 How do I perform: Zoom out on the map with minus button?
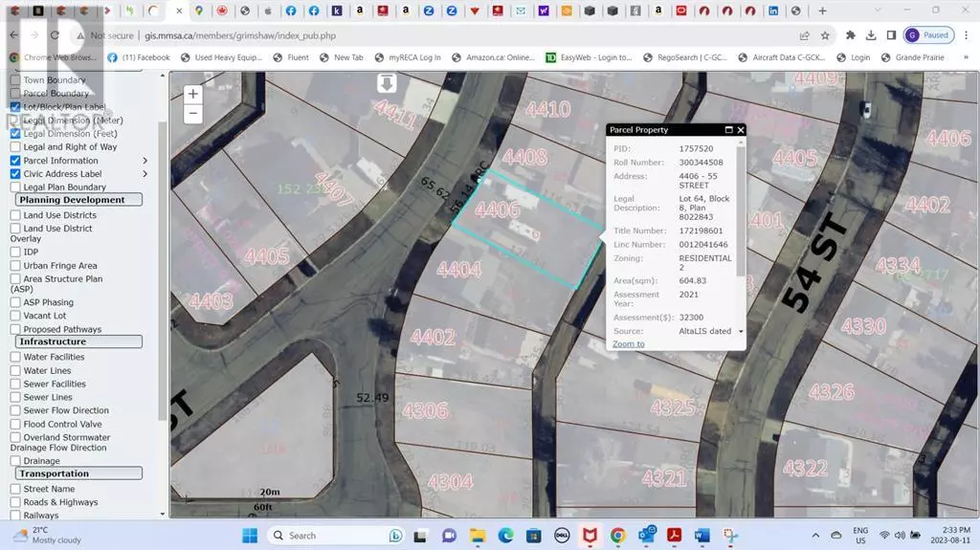pos(193,113)
